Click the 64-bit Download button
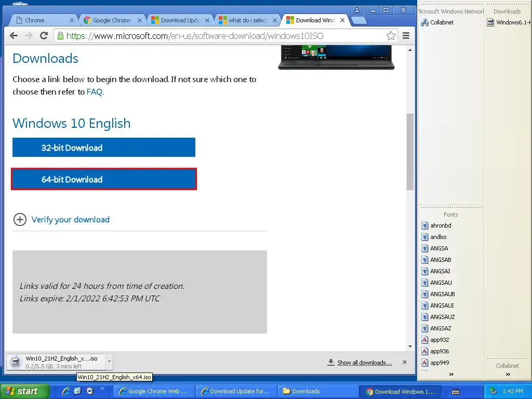 pos(104,179)
